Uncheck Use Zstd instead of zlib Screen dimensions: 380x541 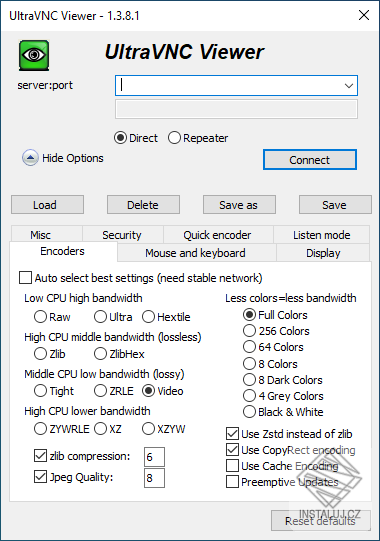click(232, 434)
